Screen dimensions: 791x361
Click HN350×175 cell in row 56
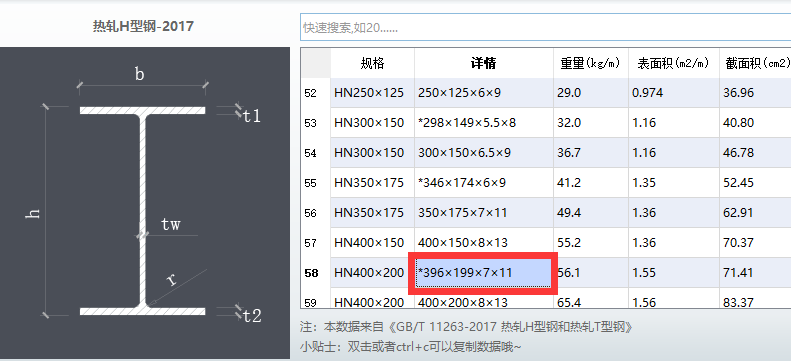[x=372, y=213]
